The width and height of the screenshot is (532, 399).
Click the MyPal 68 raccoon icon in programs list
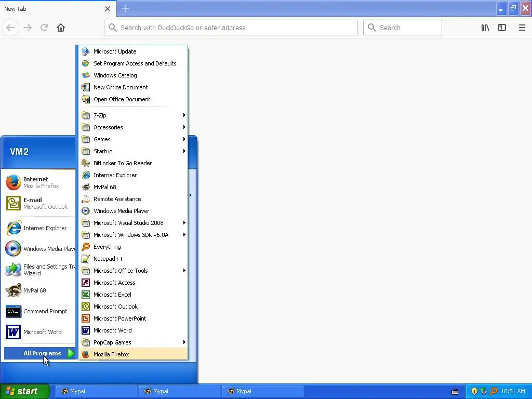click(86, 187)
